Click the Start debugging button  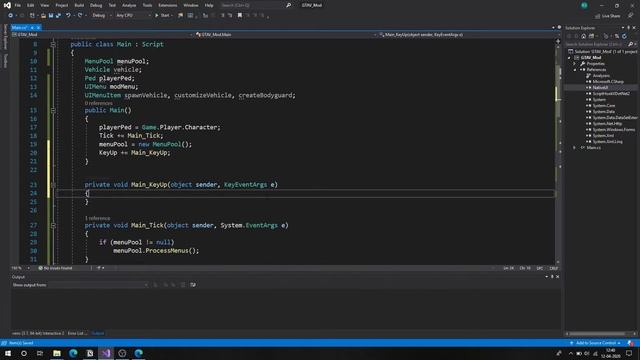pyautogui.click(x=163, y=16)
